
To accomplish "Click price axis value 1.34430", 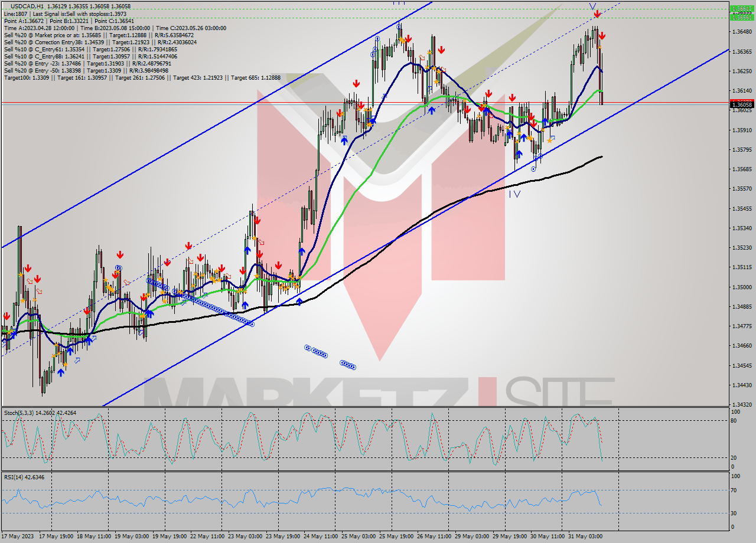I will coord(742,385).
